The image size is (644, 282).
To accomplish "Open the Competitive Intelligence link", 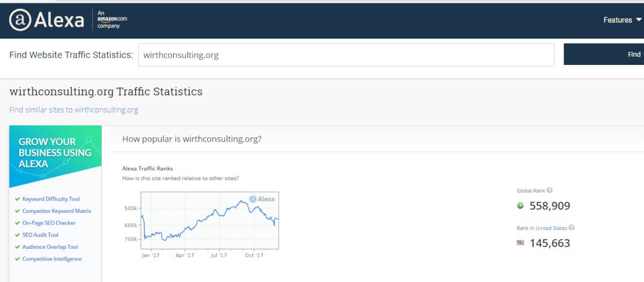I will pos(52,259).
